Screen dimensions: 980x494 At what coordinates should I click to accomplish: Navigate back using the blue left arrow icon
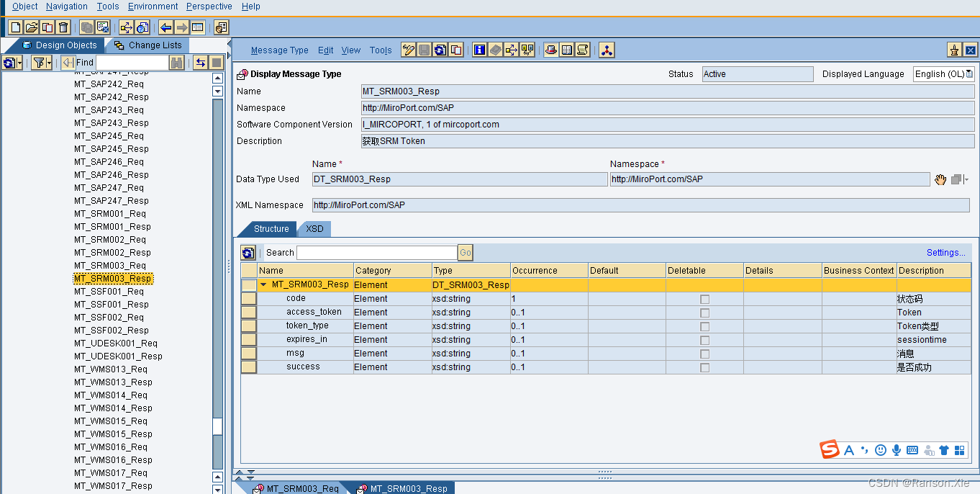(166, 27)
